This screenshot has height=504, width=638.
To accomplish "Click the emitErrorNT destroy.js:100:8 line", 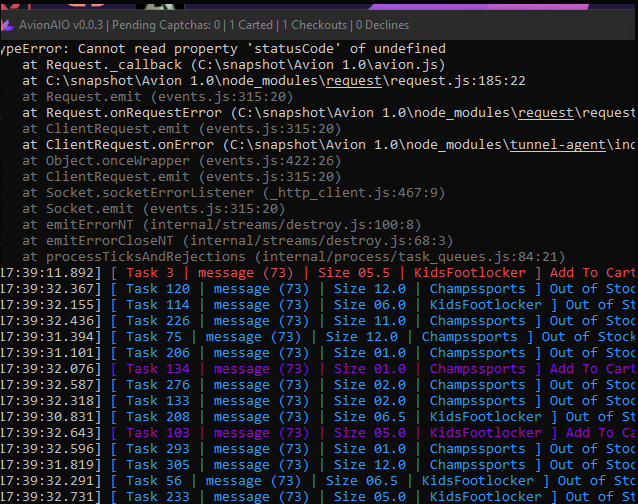I will [x=222, y=225].
